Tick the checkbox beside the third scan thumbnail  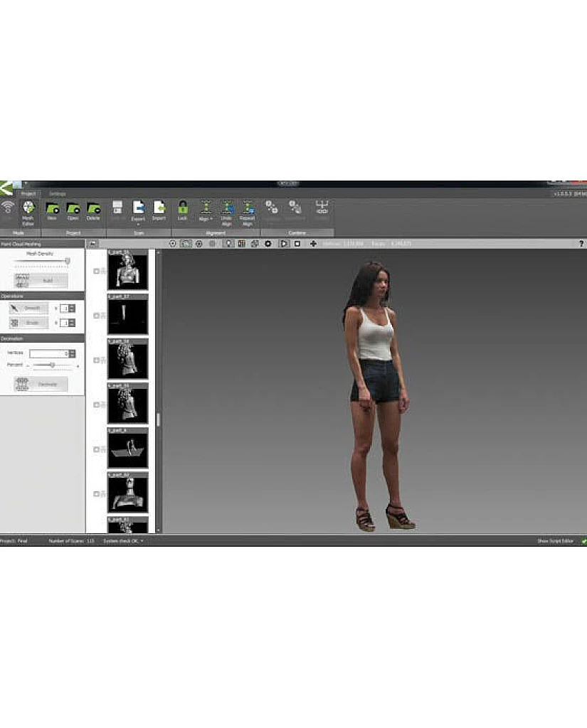pos(97,360)
